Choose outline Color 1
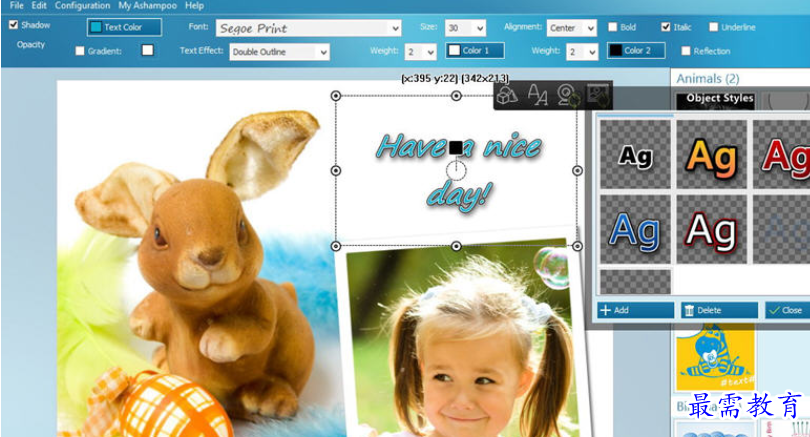The width and height of the screenshot is (810, 437). click(475, 50)
